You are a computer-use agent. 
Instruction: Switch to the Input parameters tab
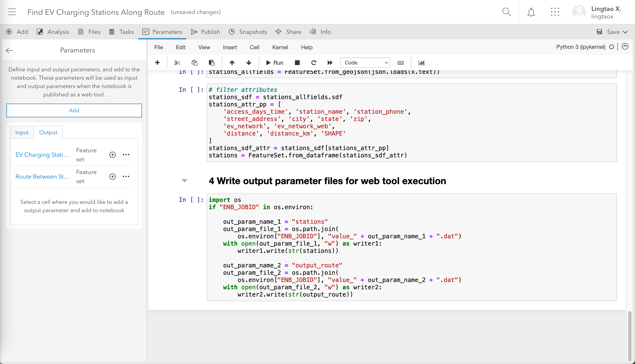tap(22, 132)
